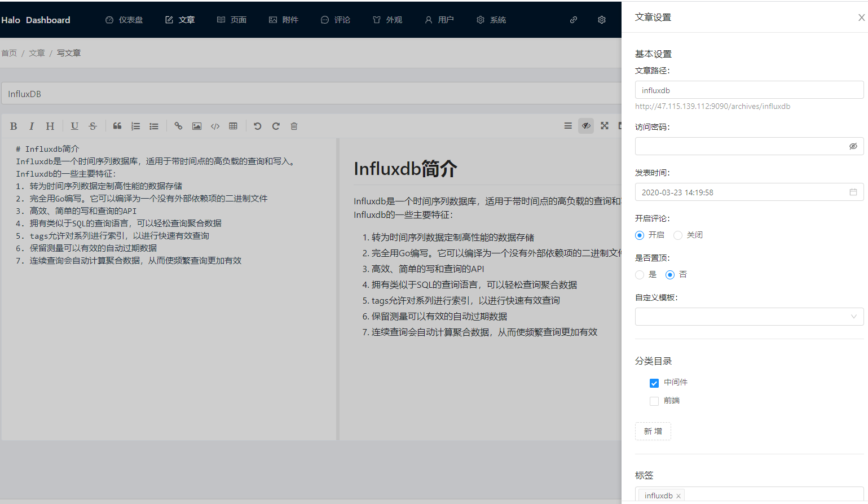The image size is (868, 504).
Task: Uncheck the 中间件 category
Action: tap(654, 383)
